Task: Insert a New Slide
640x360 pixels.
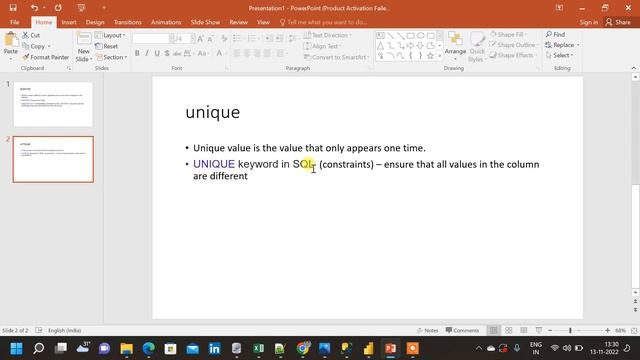Action: (x=84, y=47)
